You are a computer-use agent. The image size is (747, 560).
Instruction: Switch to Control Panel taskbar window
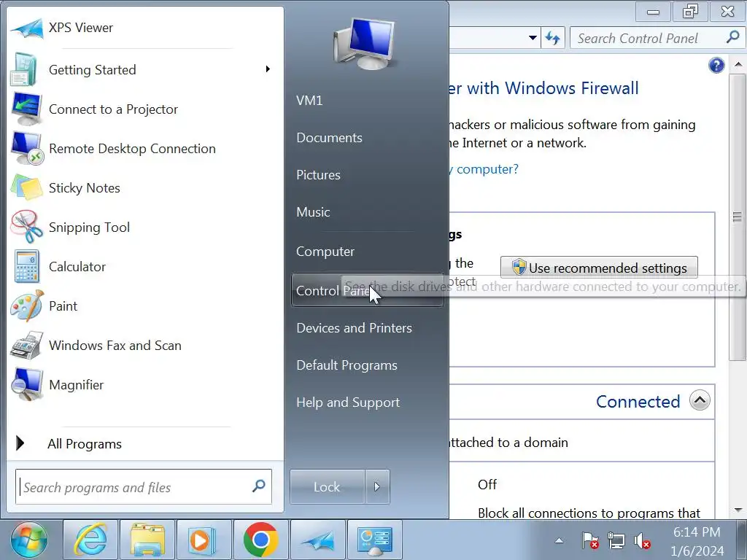[x=374, y=540]
